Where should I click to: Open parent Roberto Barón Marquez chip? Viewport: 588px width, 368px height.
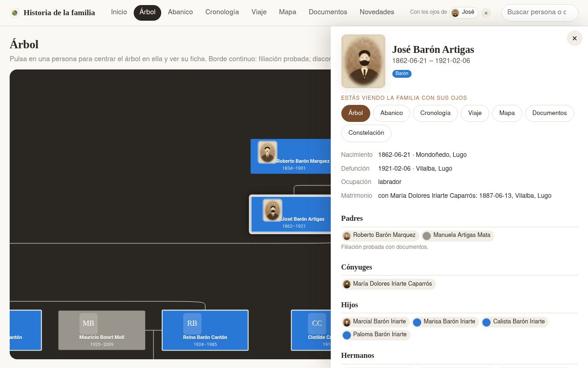pyautogui.click(x=380, y=236)
